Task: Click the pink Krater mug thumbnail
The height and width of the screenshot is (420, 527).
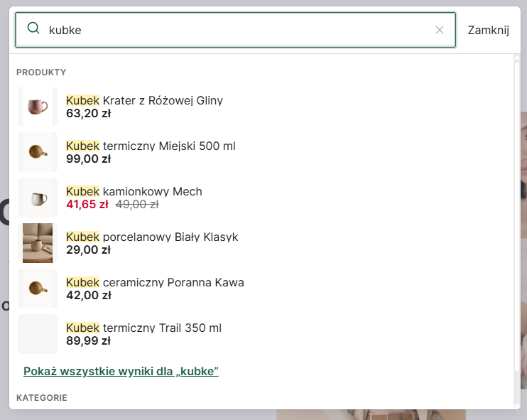Action: (38, 107)
